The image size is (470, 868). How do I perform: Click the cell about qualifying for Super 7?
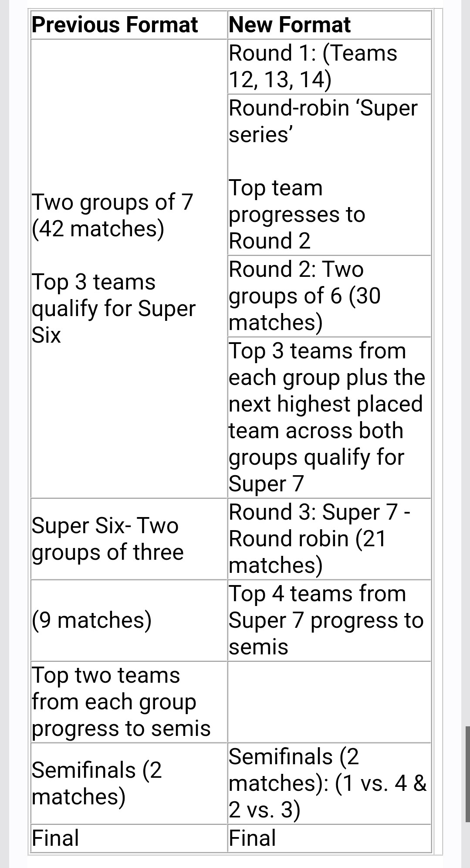click(x=329, y=417)
